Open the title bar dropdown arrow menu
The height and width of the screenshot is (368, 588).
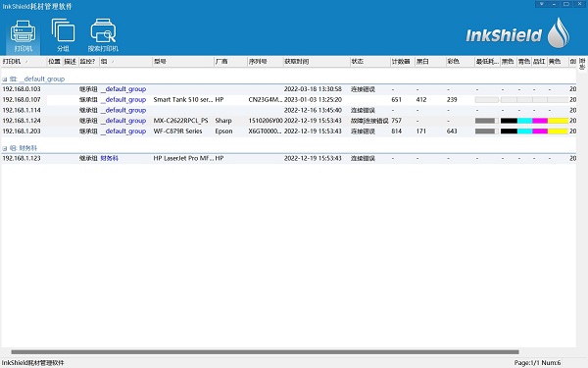tap(542, 4)
